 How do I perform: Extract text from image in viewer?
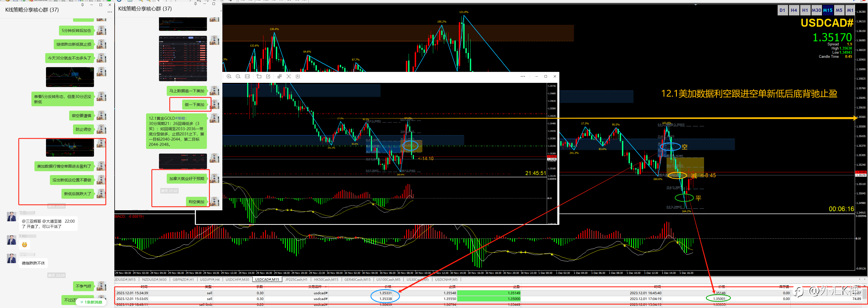click(289, 77)
